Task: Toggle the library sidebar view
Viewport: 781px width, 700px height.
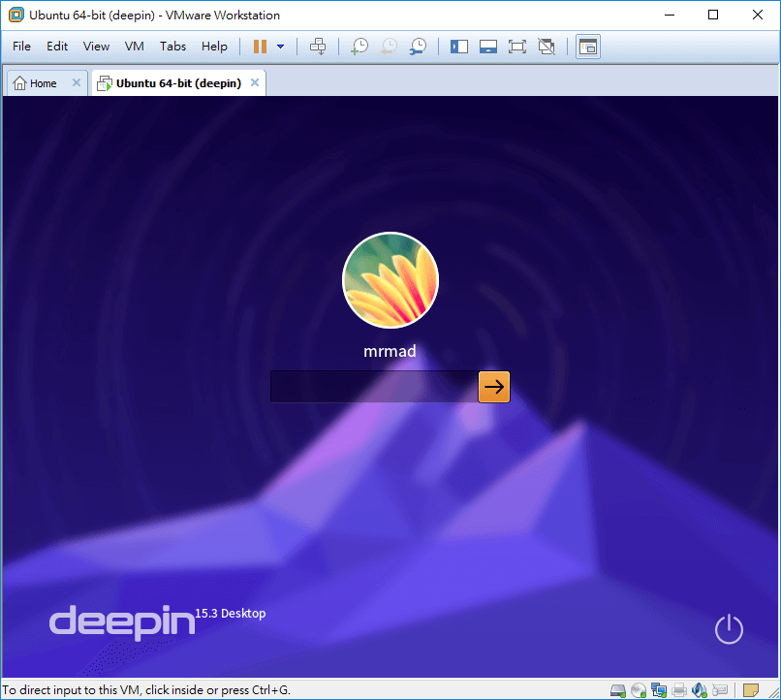Action: (x=459, y=47)
